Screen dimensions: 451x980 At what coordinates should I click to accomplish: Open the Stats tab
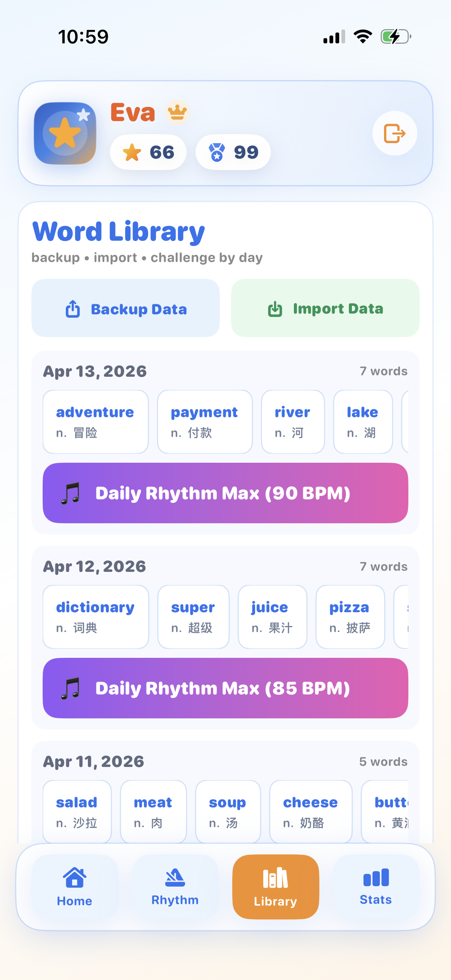point(375,887)
